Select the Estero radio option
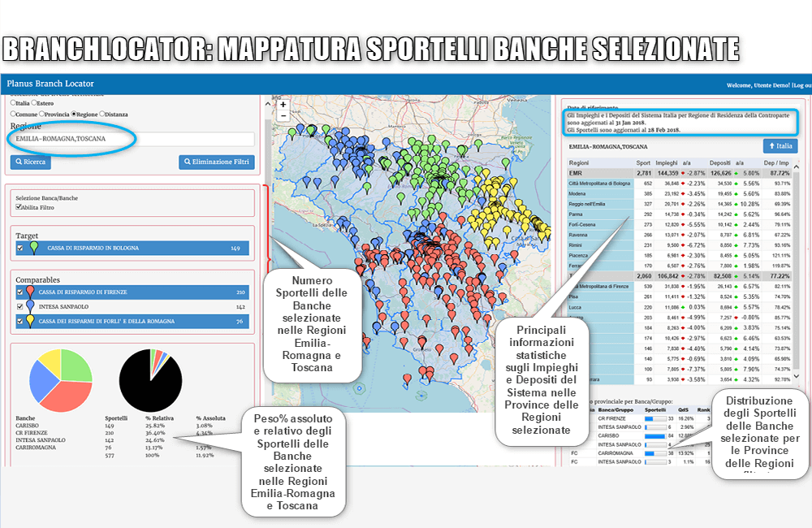This screenshot has width=812, height=528. pyautogui.click(x=33, y=102)
